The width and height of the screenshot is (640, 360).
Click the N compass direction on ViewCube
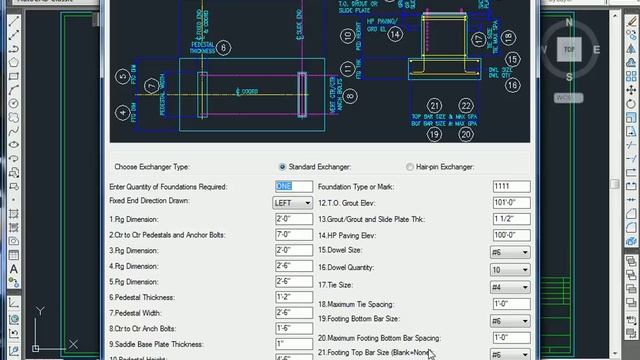(x=569, y=22)
